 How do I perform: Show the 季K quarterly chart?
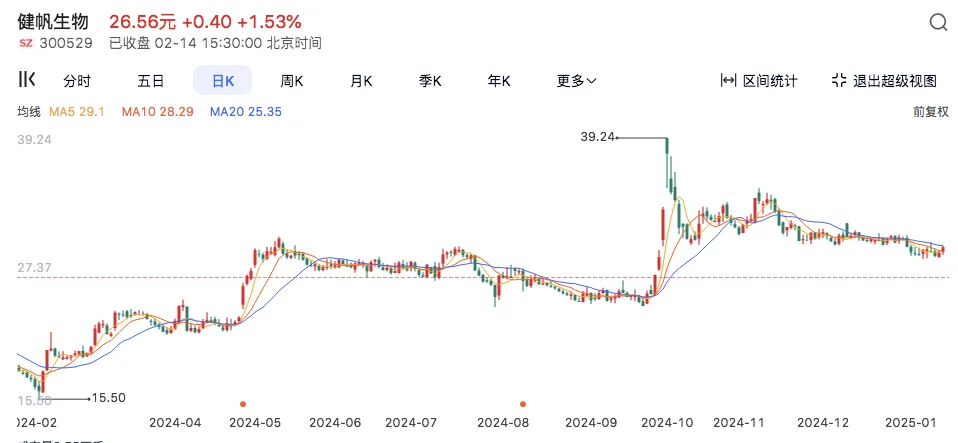tap(431, 81)
